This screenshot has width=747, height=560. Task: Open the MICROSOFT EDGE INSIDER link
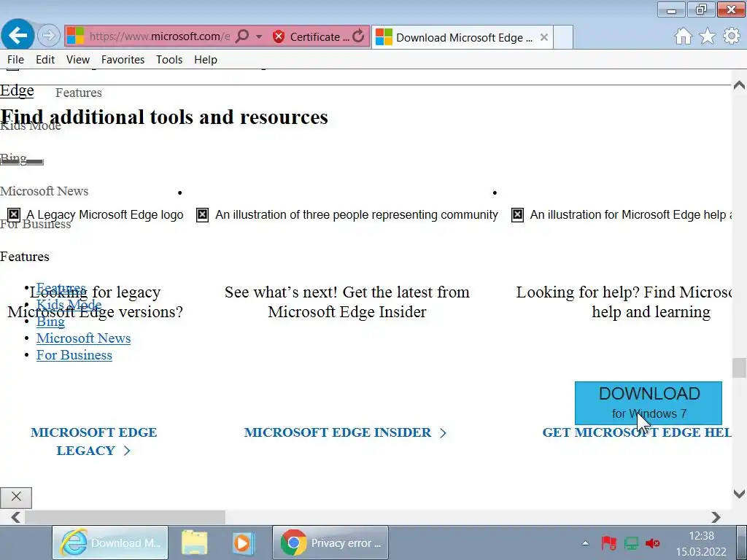tap(345, 432)
